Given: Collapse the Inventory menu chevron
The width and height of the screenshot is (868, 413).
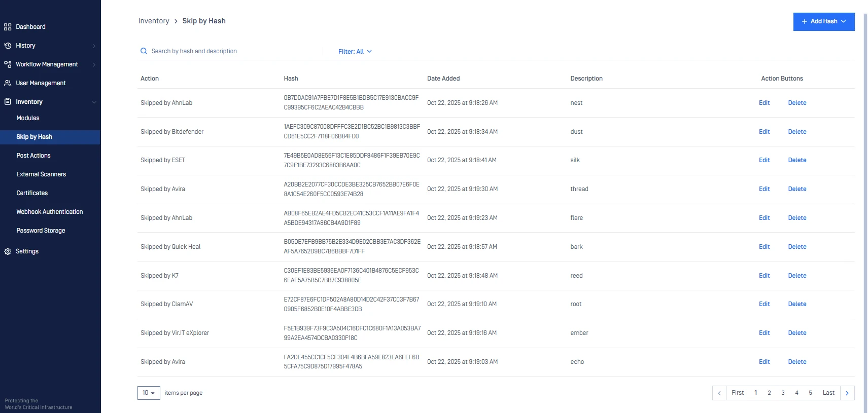Looking at the screenshot, I should click(94, 102).
